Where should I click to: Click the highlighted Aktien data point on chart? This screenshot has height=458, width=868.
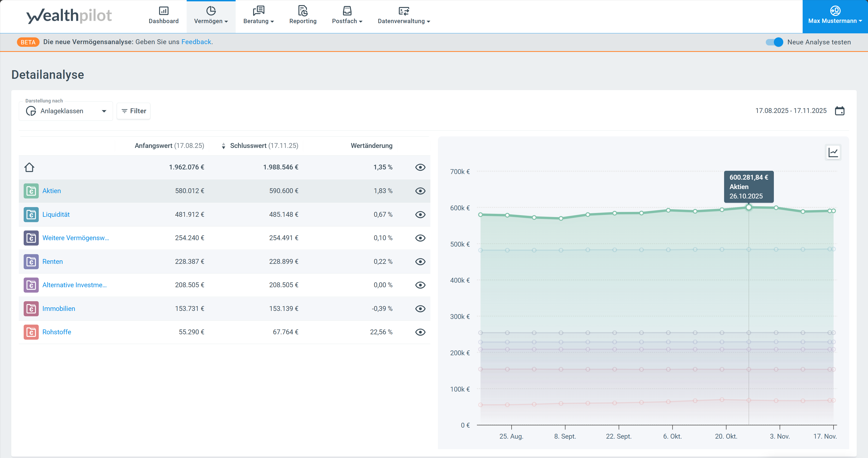[x=749, y=207]
